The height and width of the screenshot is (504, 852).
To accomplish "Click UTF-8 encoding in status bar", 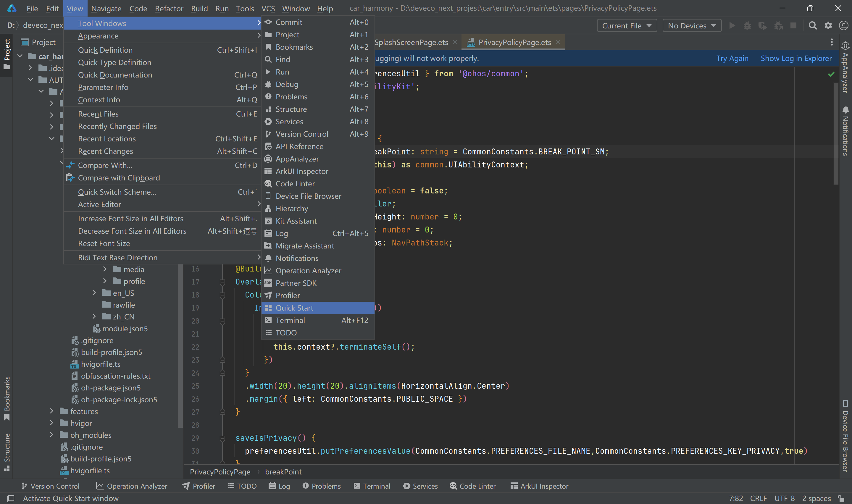I will [785, 498].
